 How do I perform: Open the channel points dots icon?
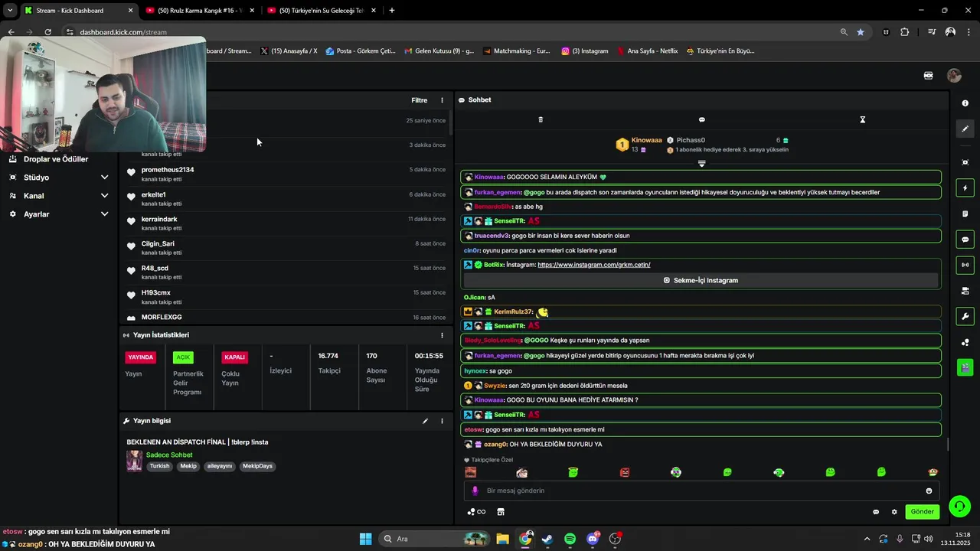[965, 342]
